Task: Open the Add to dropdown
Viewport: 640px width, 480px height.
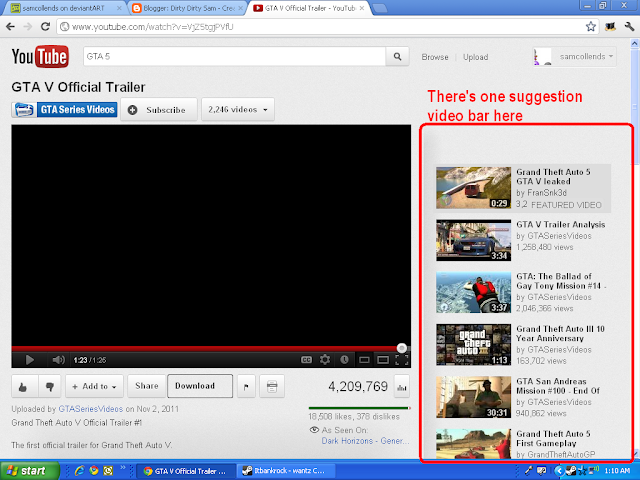Action: point(94,386)
